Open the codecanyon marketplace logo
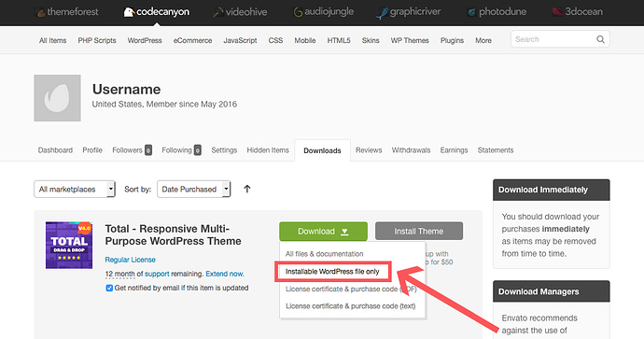Screen dimensions: 644x339 pyautogui.click(x=157, y=12)
